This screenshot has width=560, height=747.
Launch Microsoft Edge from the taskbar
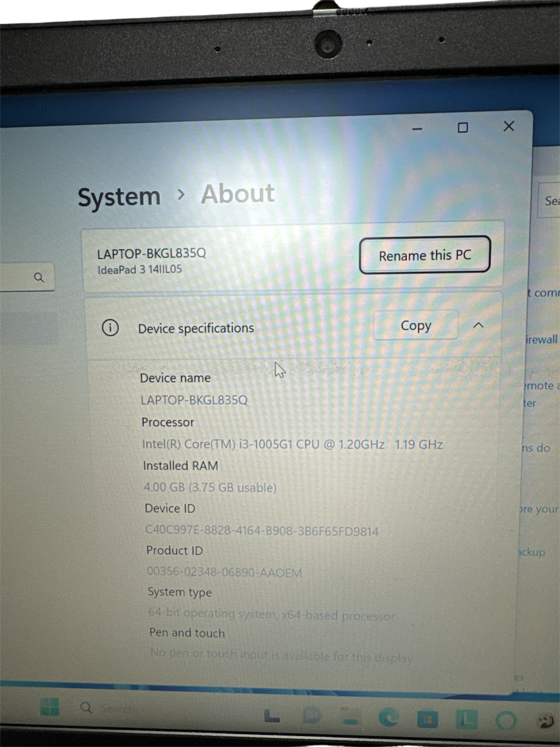tap(388, 717)
